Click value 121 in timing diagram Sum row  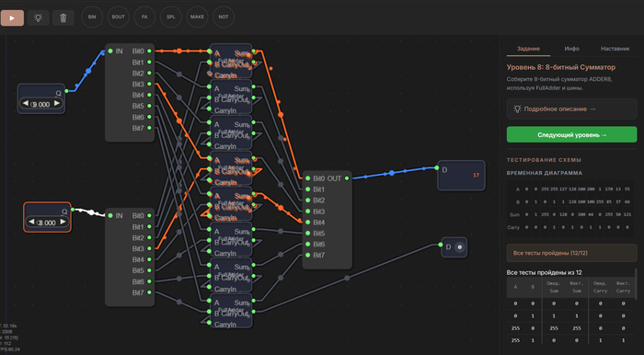627,214
